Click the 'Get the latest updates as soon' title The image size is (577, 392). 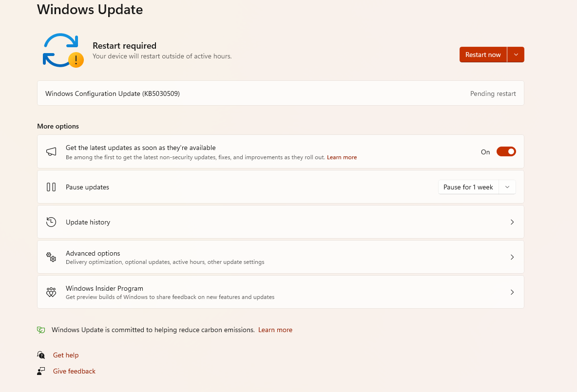140,148
